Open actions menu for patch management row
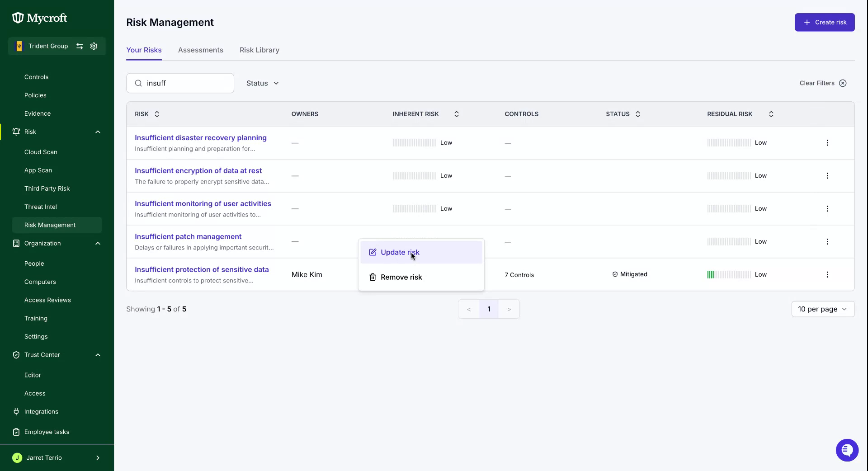 tap(827, 242)
